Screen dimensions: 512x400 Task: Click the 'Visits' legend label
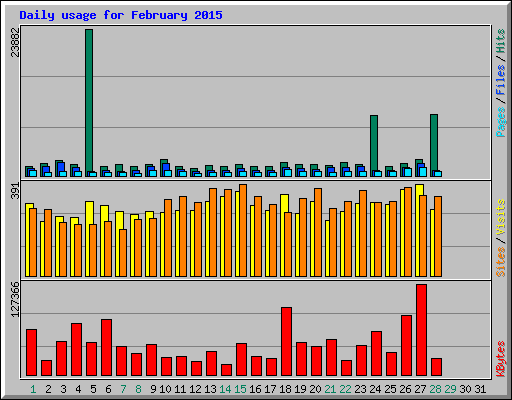pyautogui.click(x=501, y=218)
